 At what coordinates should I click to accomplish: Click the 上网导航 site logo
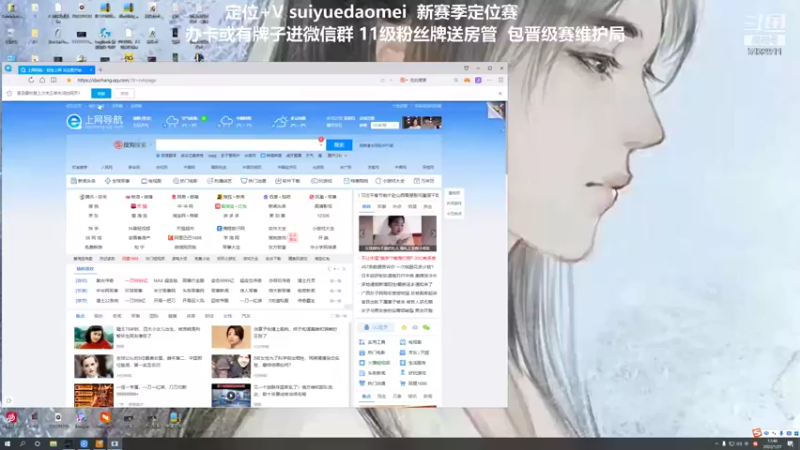click(x=95, y=121)
